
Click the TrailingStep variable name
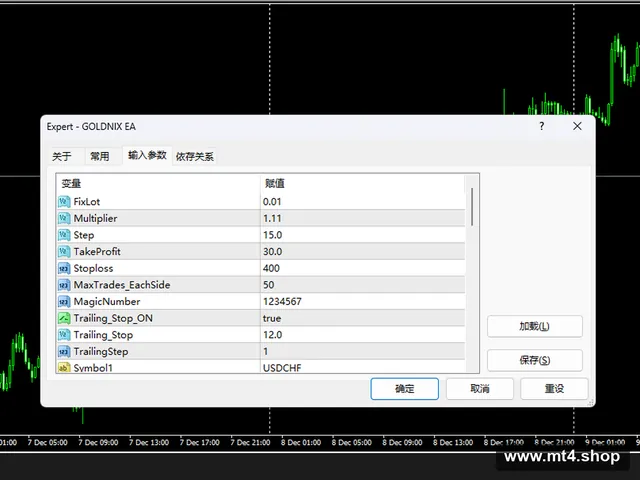(x=100, y=351)
